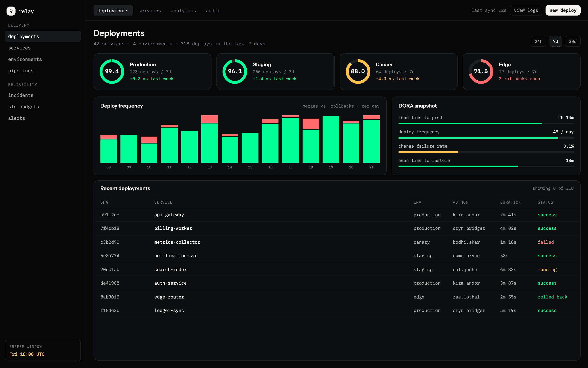
Task: Click the change failure rate progress bar
Action: pyautogui.click(x=486, y=152)
